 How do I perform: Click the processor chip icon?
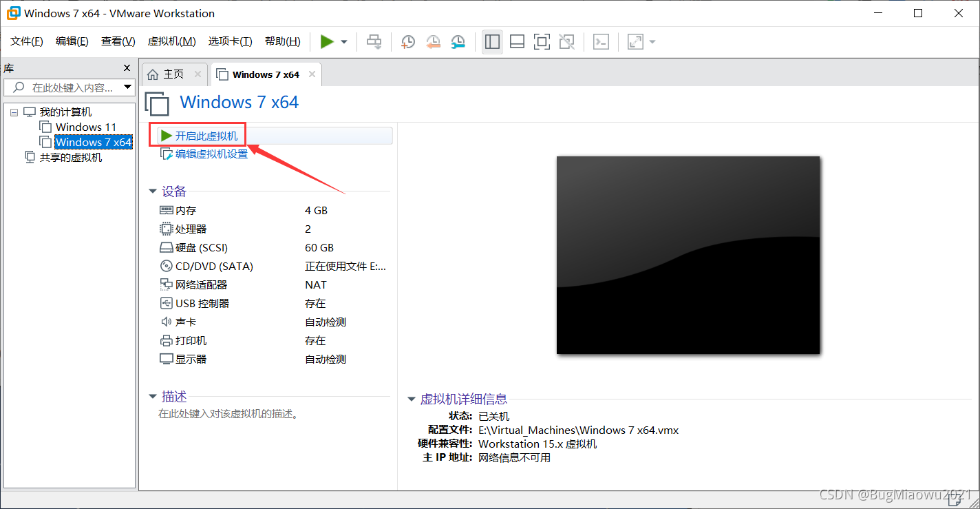166,229
